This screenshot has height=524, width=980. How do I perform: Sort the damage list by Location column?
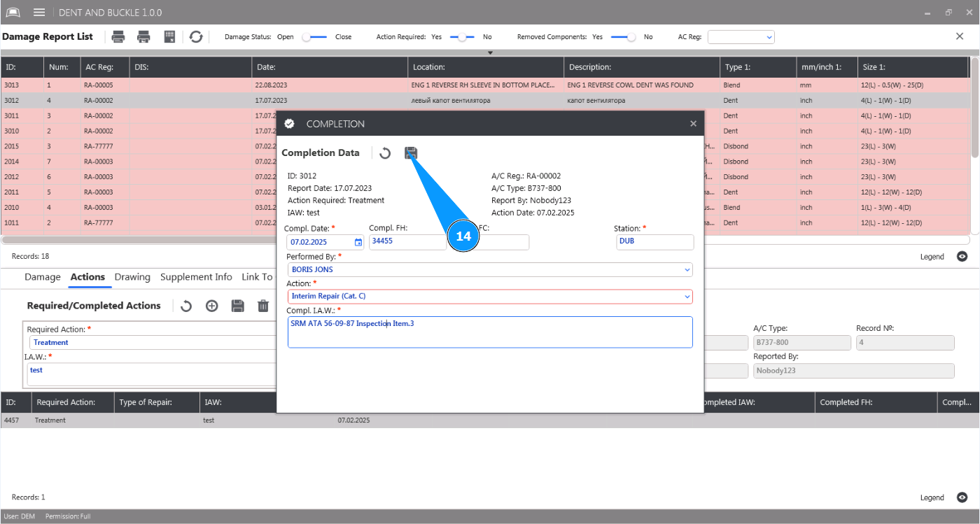point(486,67)
